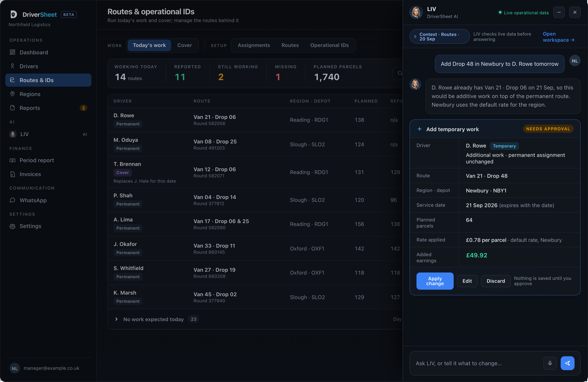Discard the proposed temporary work
Viewport: 588px width, 382px height.
tap(496, 281)
